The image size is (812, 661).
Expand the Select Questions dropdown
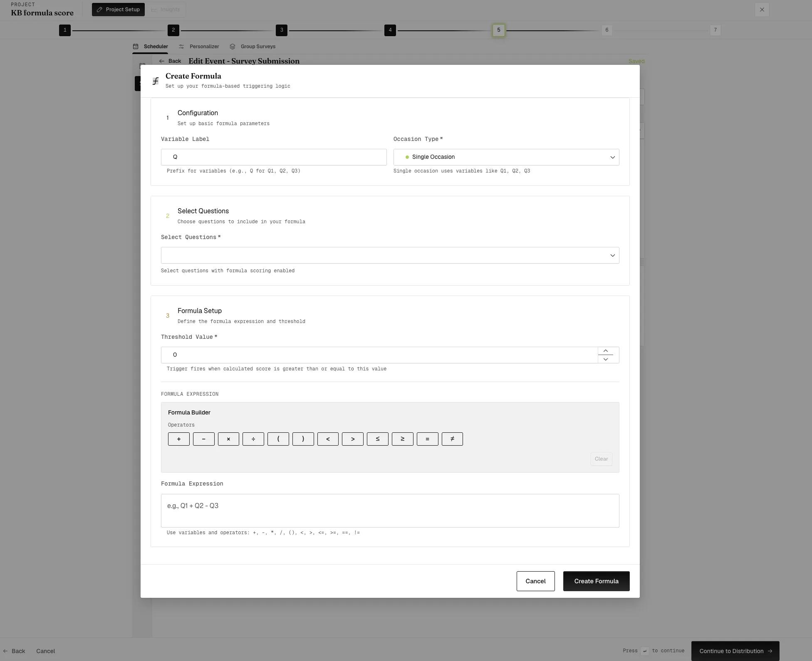(x=390, y=255)
